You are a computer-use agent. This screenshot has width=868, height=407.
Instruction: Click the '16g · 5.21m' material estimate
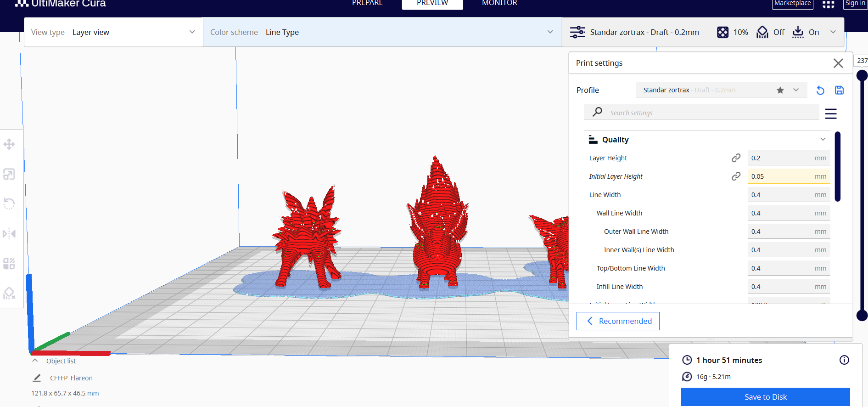coord(713,377)
